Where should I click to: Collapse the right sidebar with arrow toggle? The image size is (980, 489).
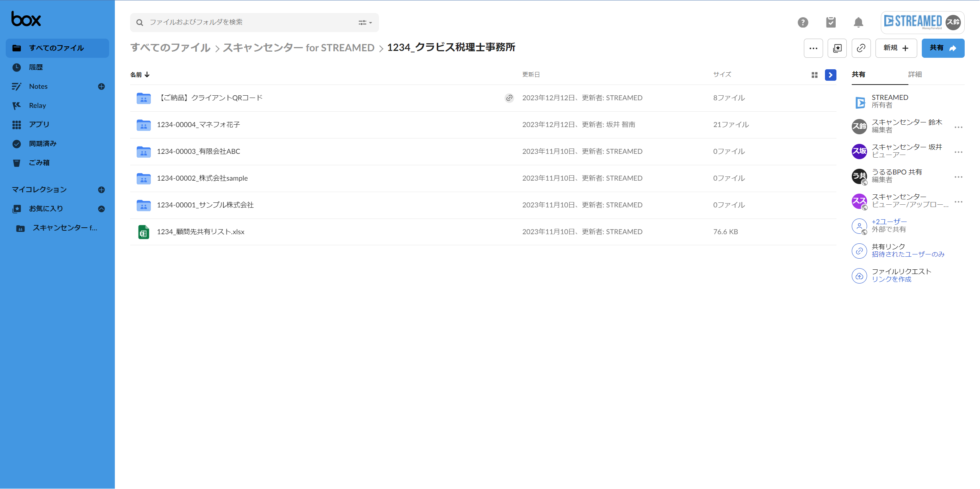point(830,75)
